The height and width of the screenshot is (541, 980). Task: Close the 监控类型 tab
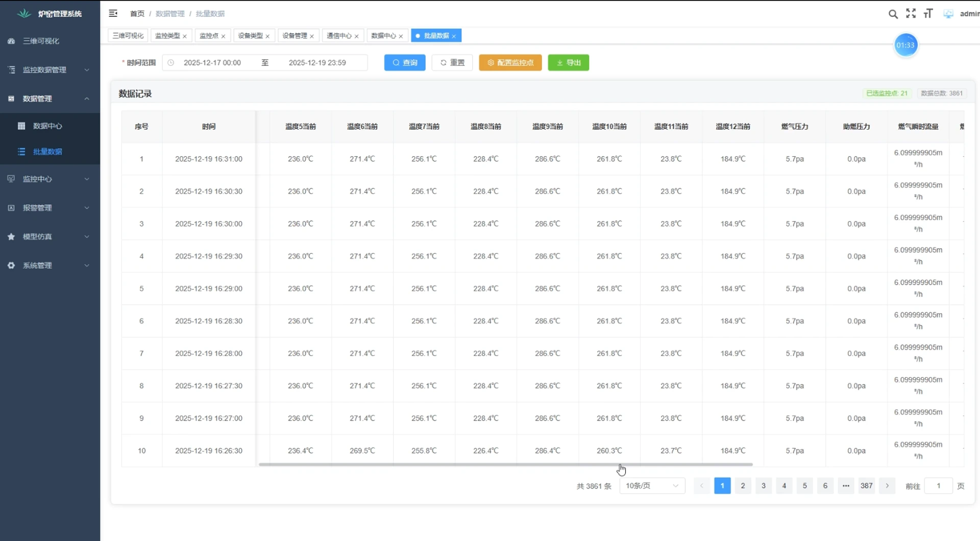click(185, 36)
